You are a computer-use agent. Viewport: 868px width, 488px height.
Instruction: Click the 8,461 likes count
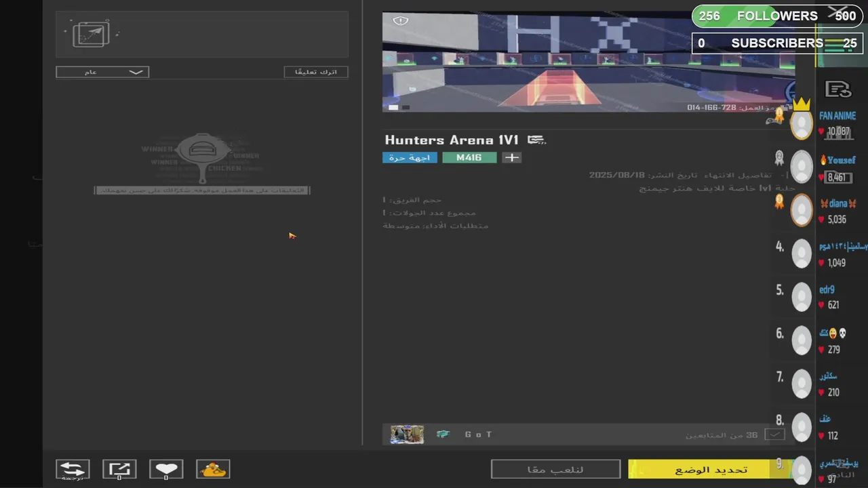coord(837,178)
